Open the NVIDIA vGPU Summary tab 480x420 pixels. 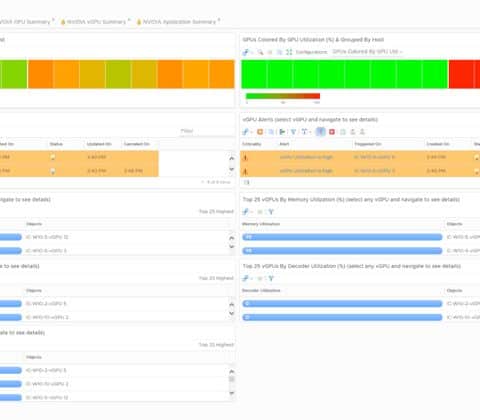(96, 22)
